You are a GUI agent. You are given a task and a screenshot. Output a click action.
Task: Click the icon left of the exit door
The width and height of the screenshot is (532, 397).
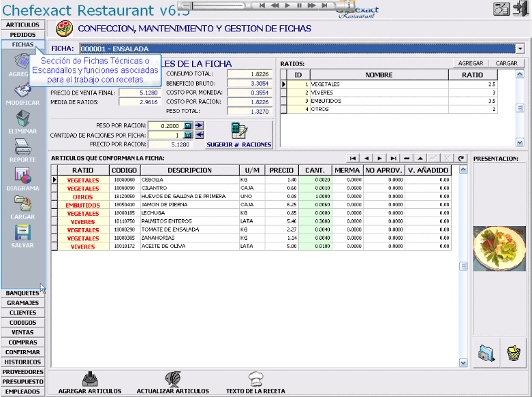501,9
